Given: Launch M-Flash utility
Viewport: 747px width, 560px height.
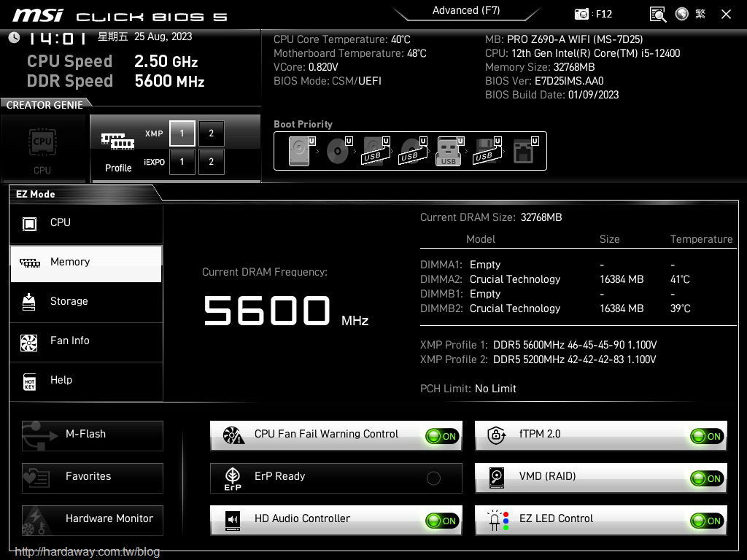Looking at the screenshot, I should (93, 435).
